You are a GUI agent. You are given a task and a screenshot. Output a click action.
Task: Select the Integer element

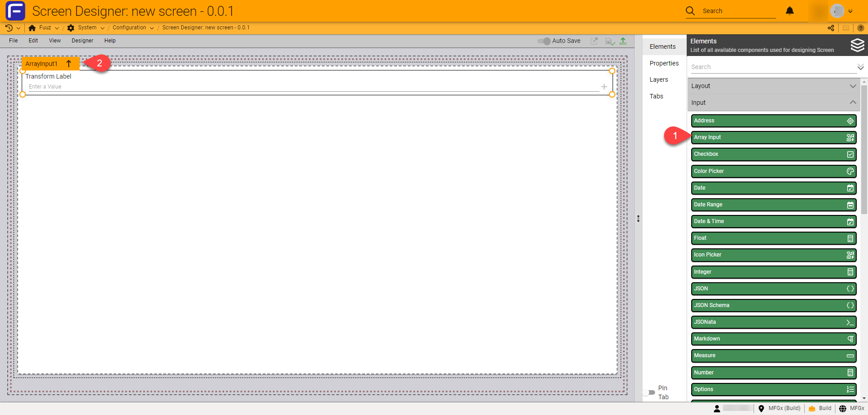coord(774,272)
